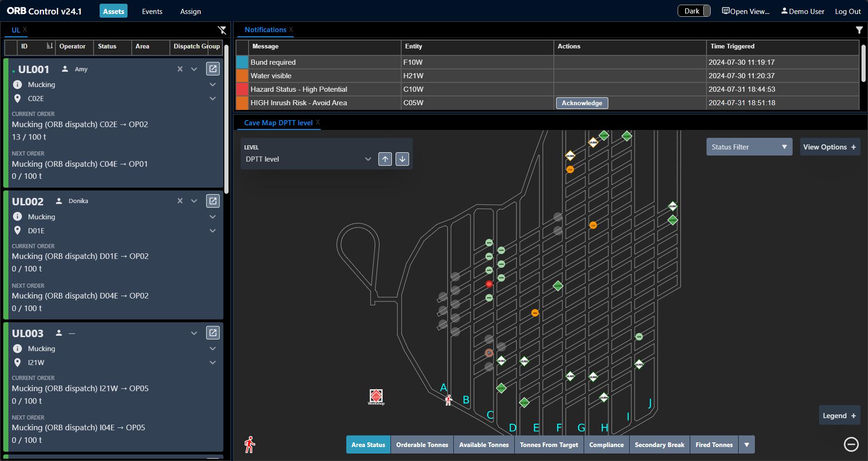Enable the Compliance map overlay

pyautogui.click(x=606, y=445)
